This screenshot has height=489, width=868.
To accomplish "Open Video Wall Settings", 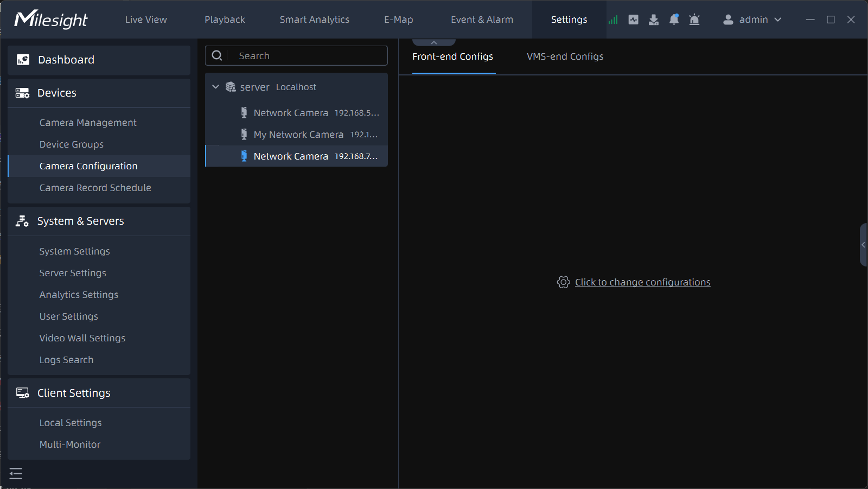I will (x=82, y=338).
